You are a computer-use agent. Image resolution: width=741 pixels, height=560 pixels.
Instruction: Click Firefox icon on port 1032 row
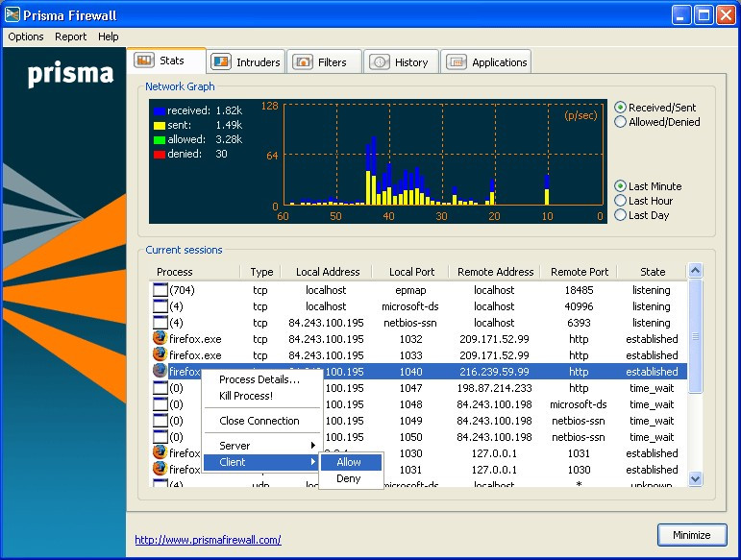point(160,339)
